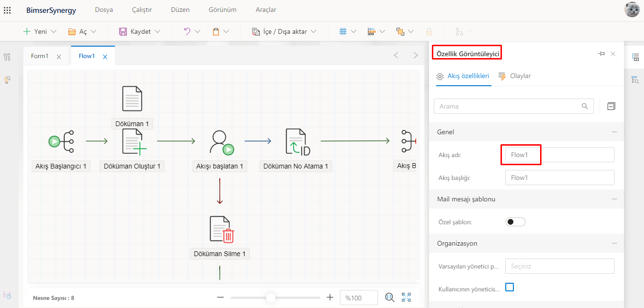Viewport: 644px width, 308px height.
Task: Click the Akış Başlangıcı 1 start node
Action: click(x=61, y=141)
